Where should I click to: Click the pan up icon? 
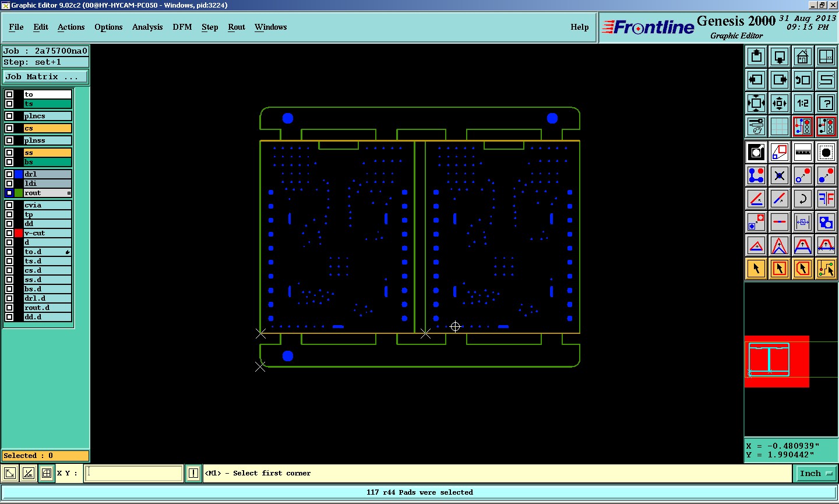756,57
